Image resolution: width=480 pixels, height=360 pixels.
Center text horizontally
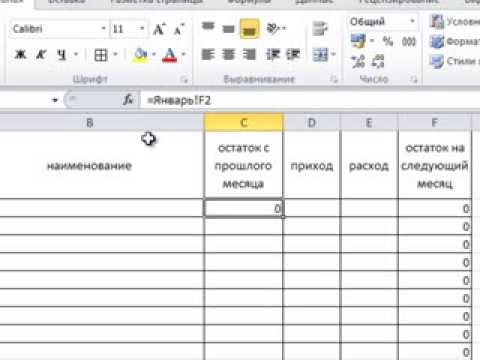tap(229, 54)
